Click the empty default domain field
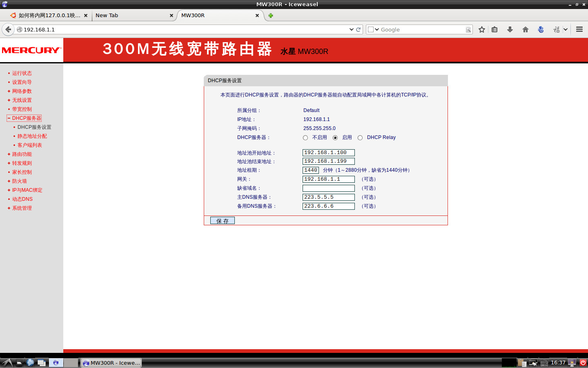The height and width of the screenshot is (368, 588). [329, 188]
